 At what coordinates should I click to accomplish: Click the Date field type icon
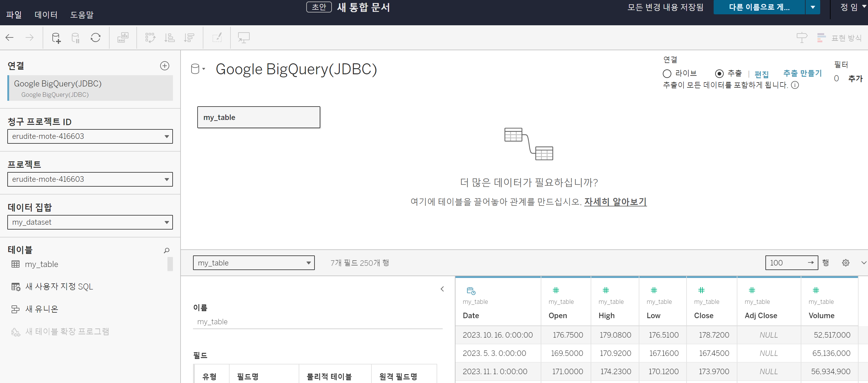(471, 291)
